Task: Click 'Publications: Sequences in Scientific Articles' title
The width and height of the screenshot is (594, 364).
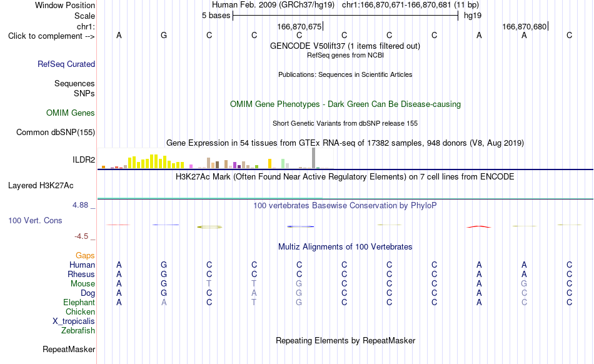Action: click(345, 74)
